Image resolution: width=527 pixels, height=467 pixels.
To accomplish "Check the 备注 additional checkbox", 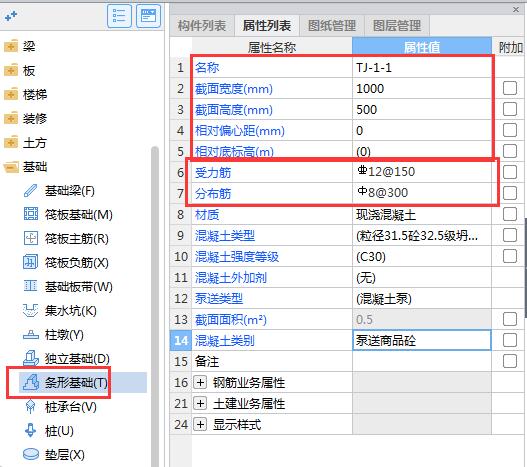I will 510,361.
